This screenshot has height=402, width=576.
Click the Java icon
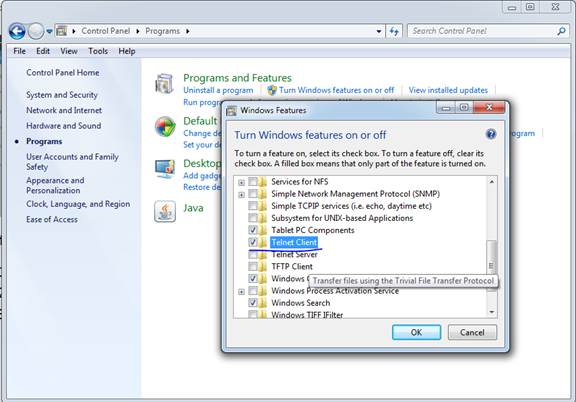pyautogui.click(x=165, y=212)
